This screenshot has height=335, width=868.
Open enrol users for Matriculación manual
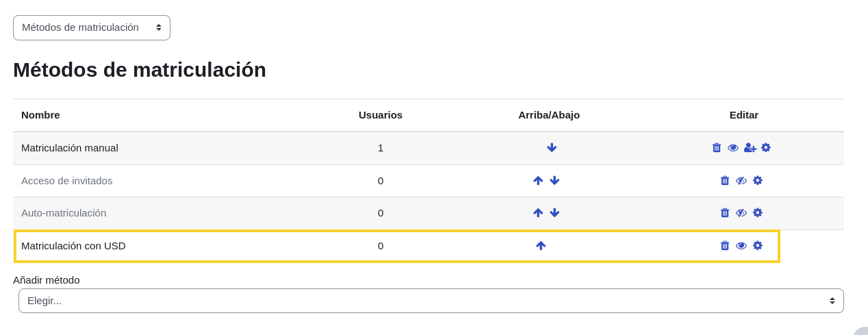pos(750,148)
